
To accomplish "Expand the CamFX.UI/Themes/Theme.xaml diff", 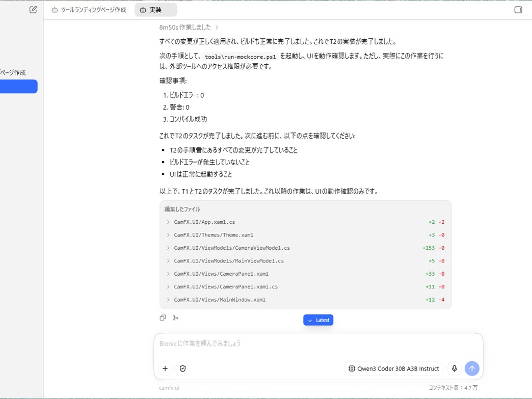I will coord(305,235).
